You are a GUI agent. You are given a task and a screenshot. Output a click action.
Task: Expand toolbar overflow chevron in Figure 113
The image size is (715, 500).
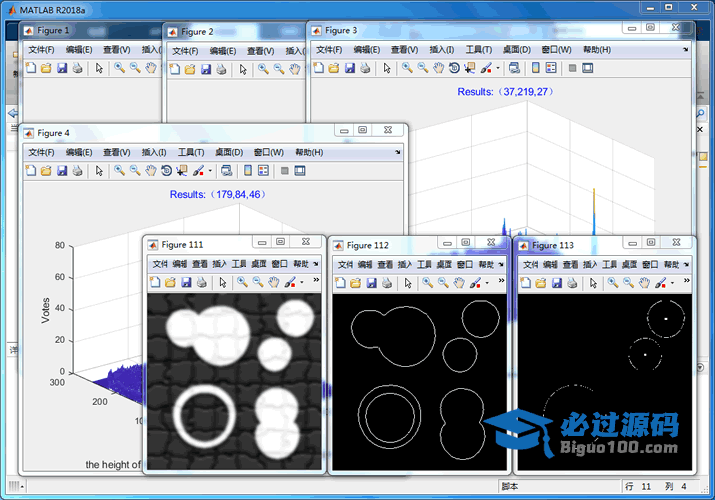coord(686,282)
